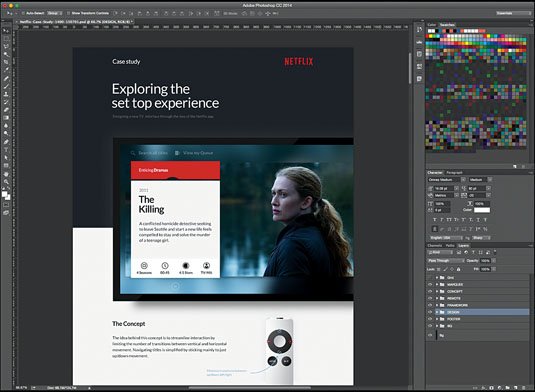Open the Medium font style dropdown
The height and width of the screenshot is (392, 535).
(x=480, y=180)
